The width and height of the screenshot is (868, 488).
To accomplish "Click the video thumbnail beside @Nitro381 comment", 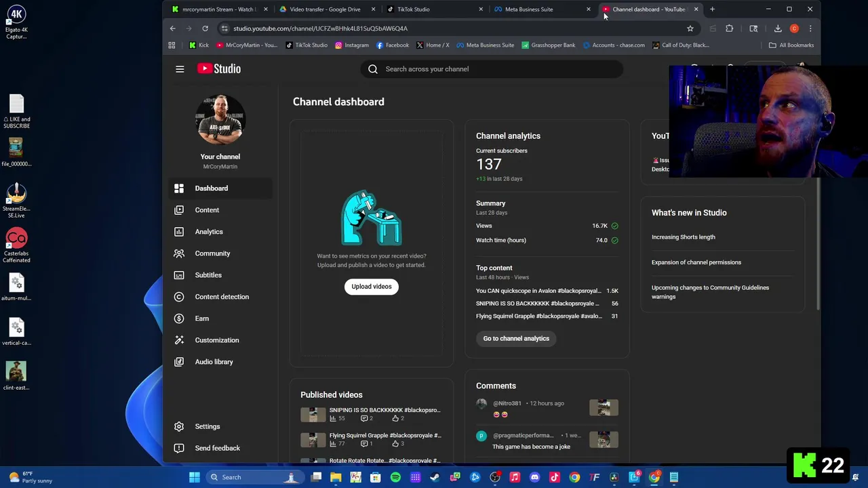I will tap(604, 407).
